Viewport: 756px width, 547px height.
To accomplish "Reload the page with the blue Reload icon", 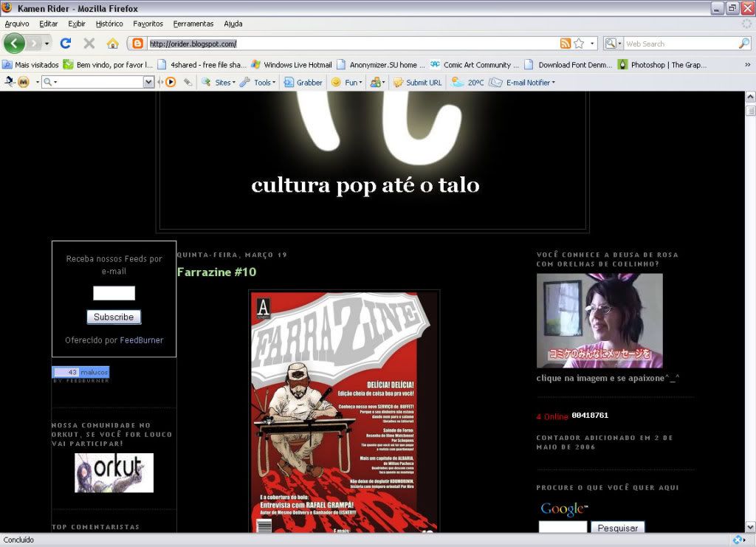I will click(x=66, y=44).
